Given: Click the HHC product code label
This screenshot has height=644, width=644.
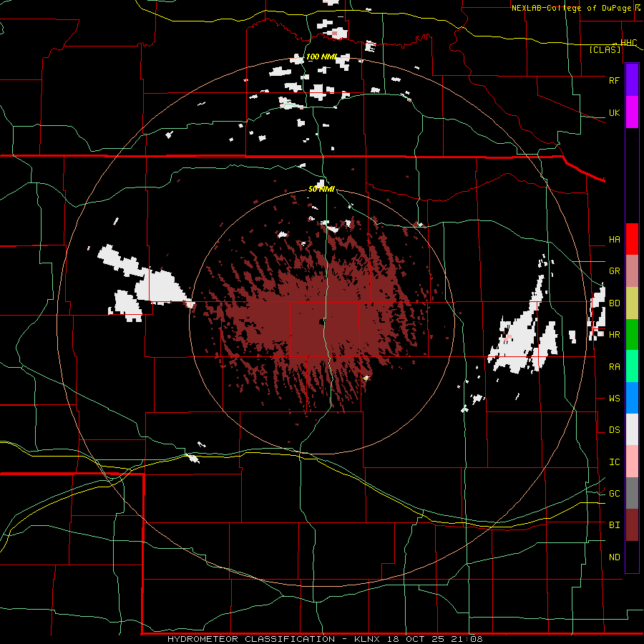Looking at the screenshot, I should coord(629,43).
